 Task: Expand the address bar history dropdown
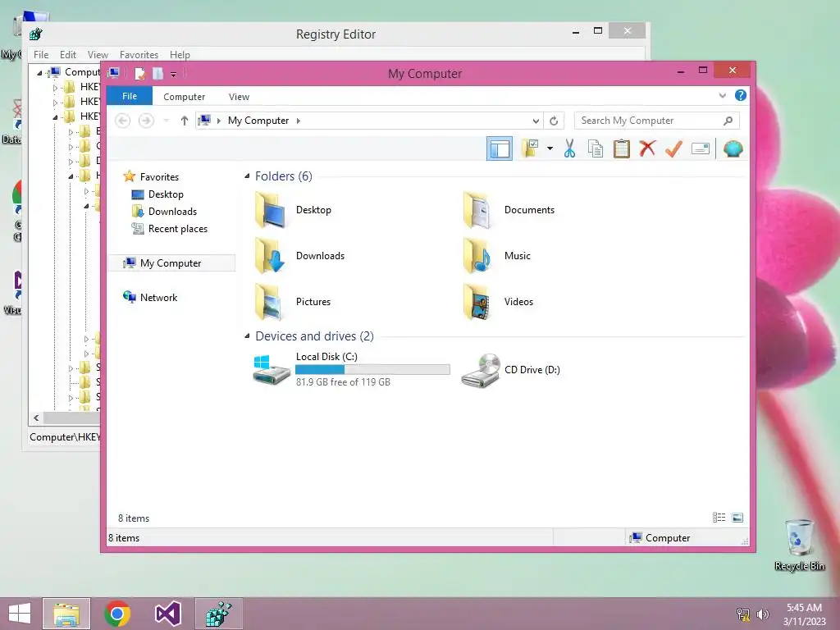click(x=535, y=121)
